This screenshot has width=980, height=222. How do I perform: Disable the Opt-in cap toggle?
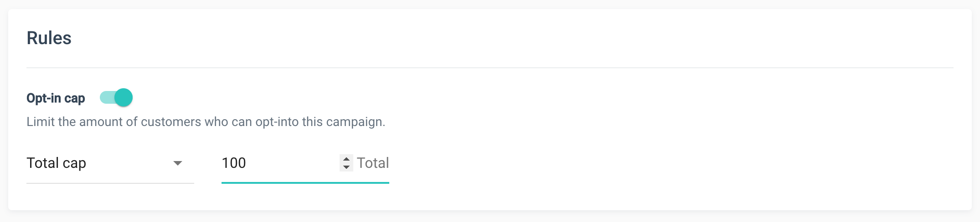(x=116, y=98)
